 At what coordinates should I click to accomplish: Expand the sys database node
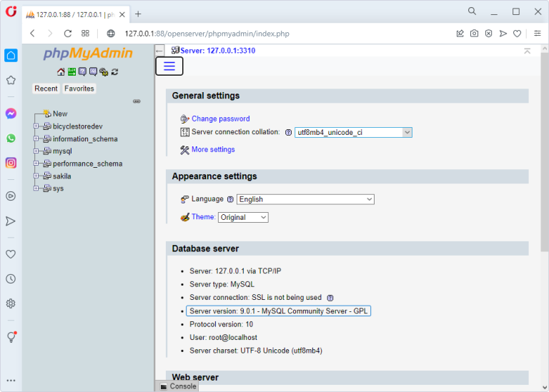(36, 188)
